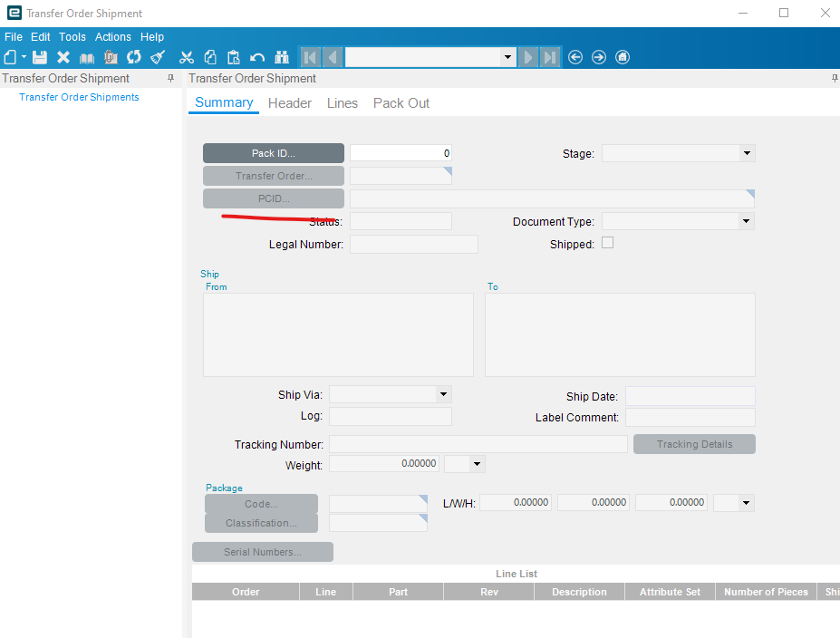Open the L/W/H unit dropdown
The height and width of the screenshot is (638, 840).
point(746,503)
